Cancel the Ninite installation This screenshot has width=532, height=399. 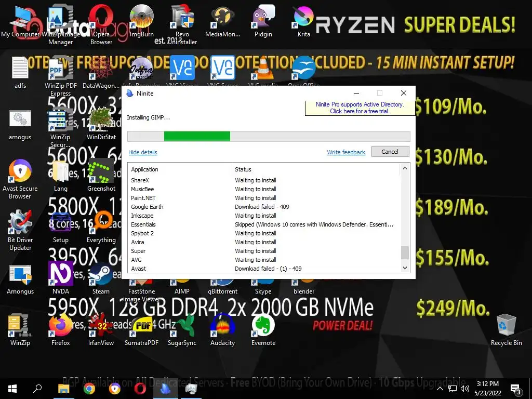click(x=390, y=152)
